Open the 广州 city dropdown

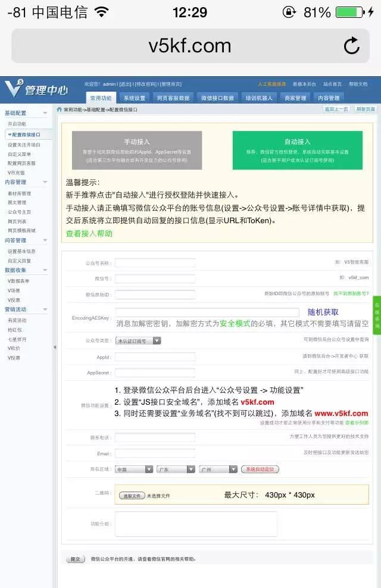[218, 469]
